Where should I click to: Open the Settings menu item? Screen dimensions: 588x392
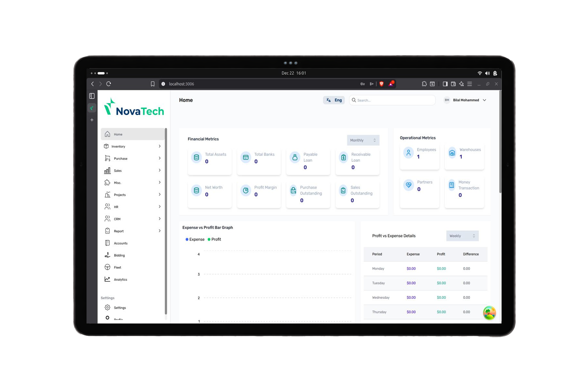132,307
